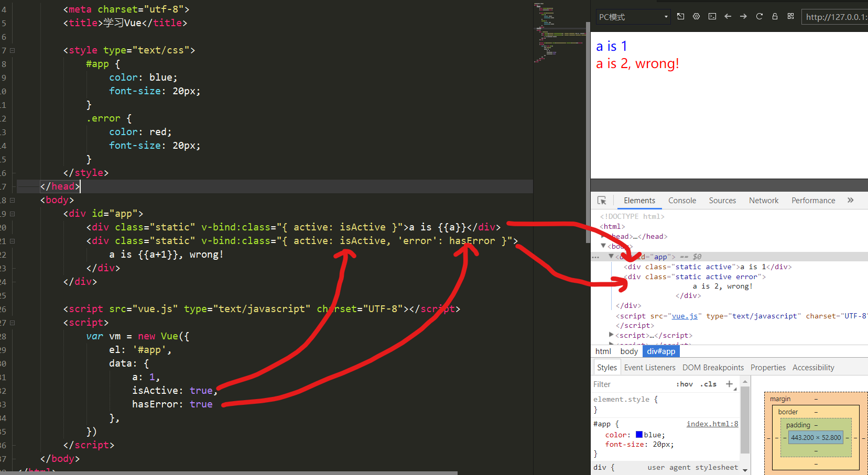
Task: Open the blue color swatch picker
Action: 639,435
